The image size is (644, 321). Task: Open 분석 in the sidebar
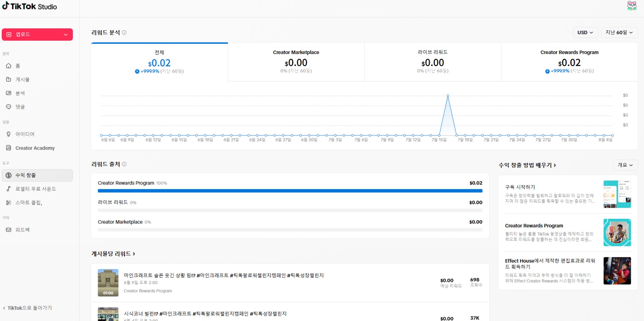tap(37, 93)
